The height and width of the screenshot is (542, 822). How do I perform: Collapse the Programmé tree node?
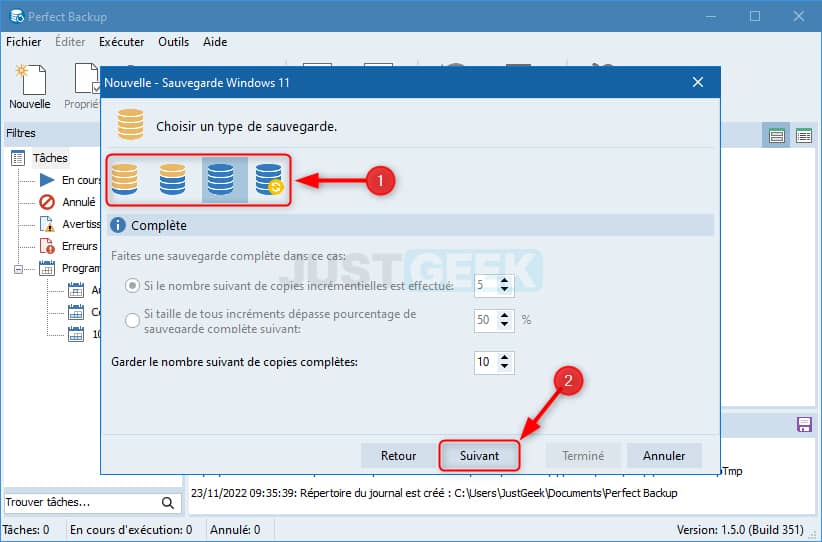[x=18, y=269]
